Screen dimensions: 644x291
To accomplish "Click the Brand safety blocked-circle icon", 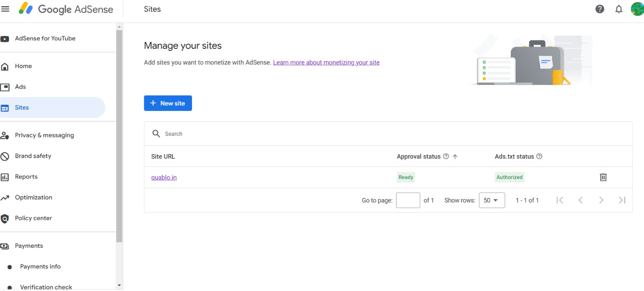I will coord(5,156).
